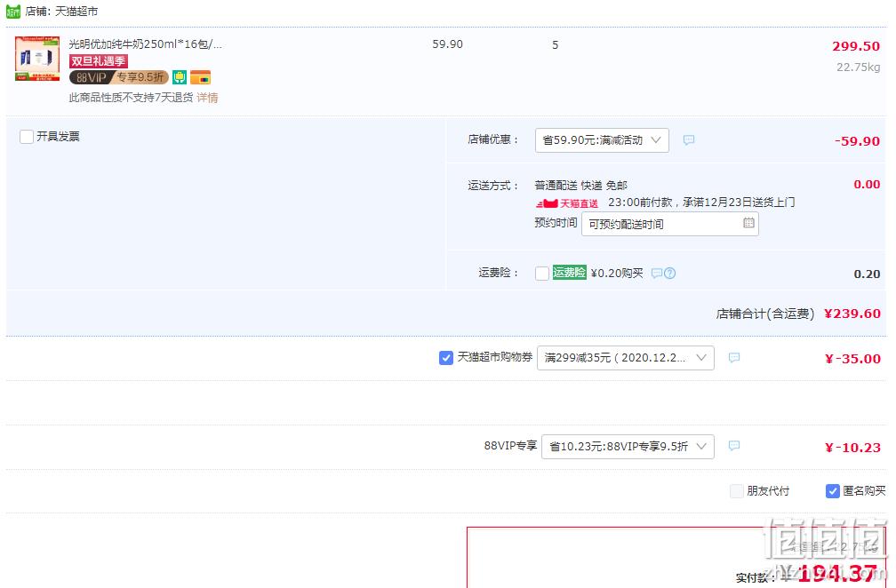Viewport: 896px width, 588px height.
Task: Click the 店铺合计 total ¥239.60
Action: pyautogui.click(x=852, y=314)
